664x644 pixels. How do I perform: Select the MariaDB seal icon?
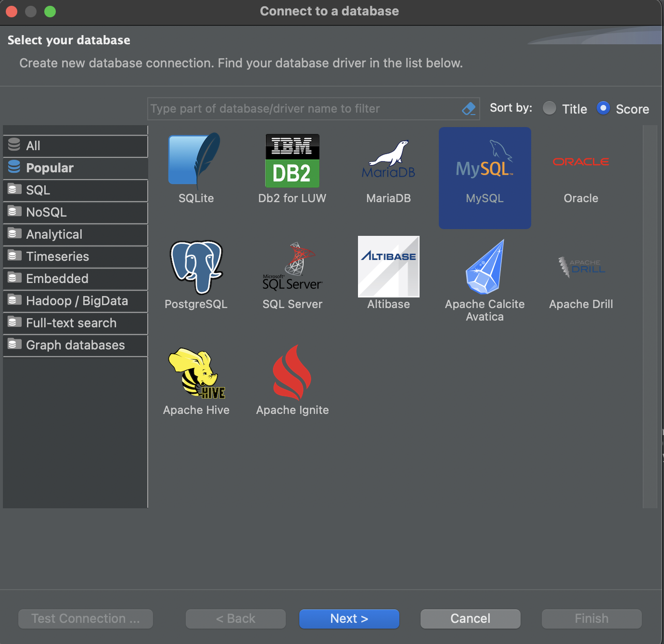pyautogui.click(x=388, y=159)
